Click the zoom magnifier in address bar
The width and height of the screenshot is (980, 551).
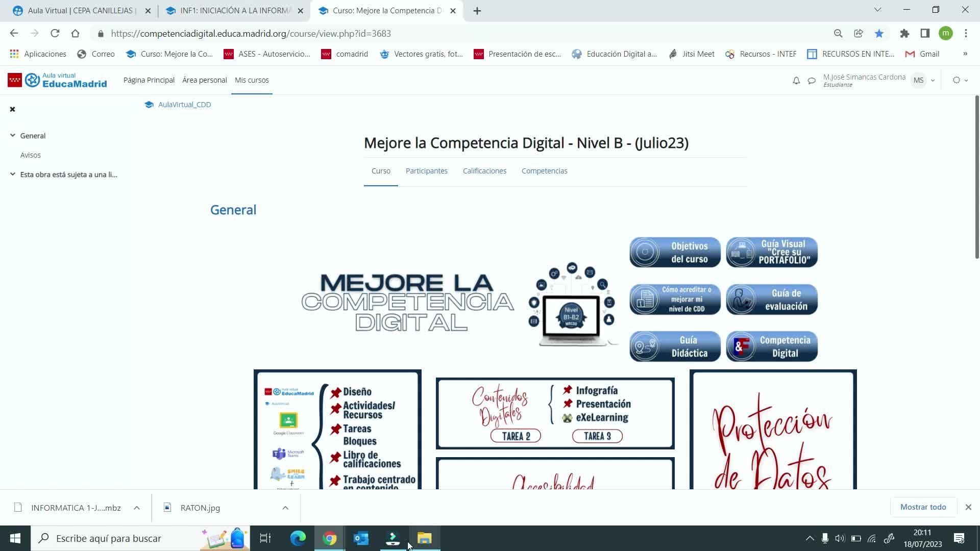coord(838,34)
